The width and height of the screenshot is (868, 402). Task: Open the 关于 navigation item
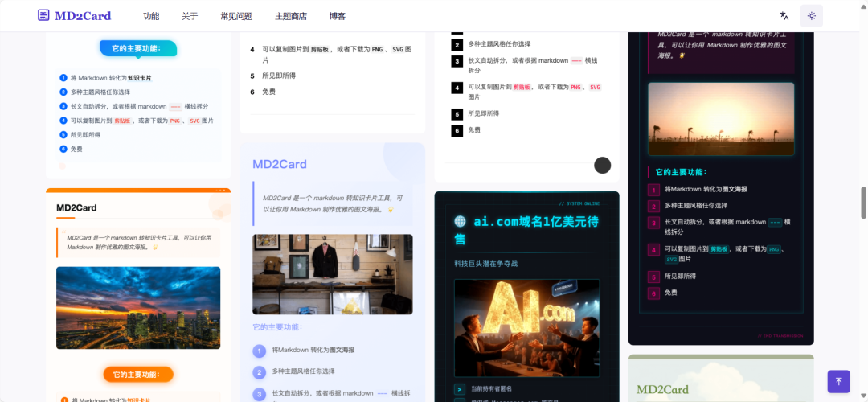tap(190, 16)
